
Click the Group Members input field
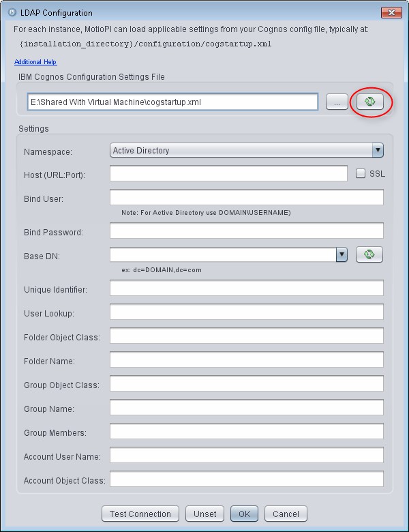pos(247,431)
